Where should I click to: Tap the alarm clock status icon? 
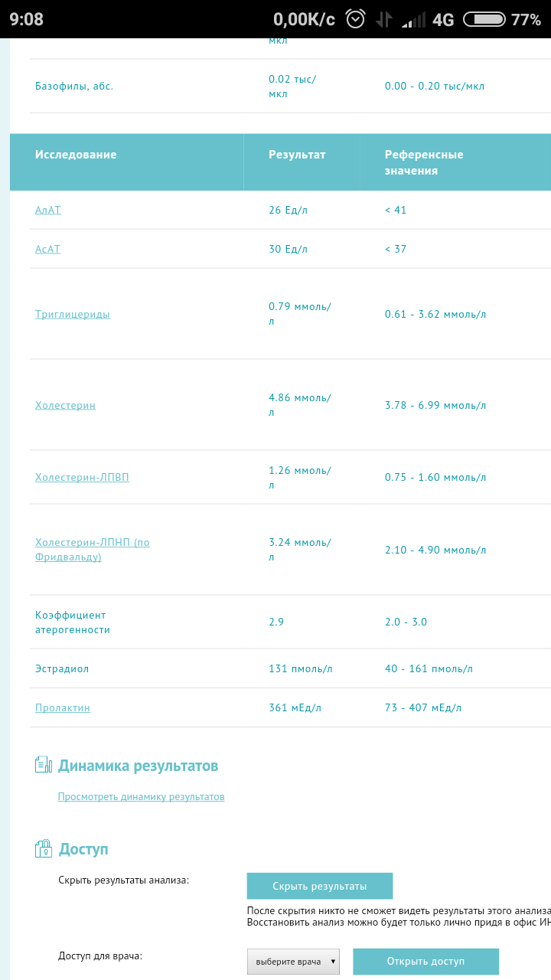pyautogui.click(x=356, y=19)
